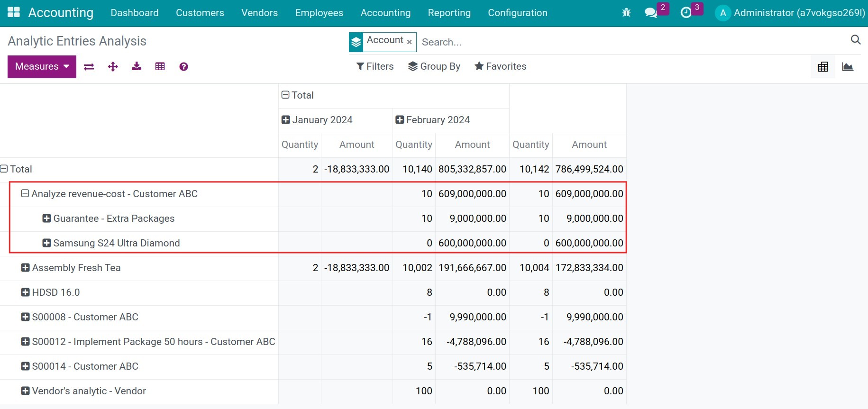868x409 pixels.
Task: Sort by February 2024 Quantity header
Action: click(x=414, y=145)
